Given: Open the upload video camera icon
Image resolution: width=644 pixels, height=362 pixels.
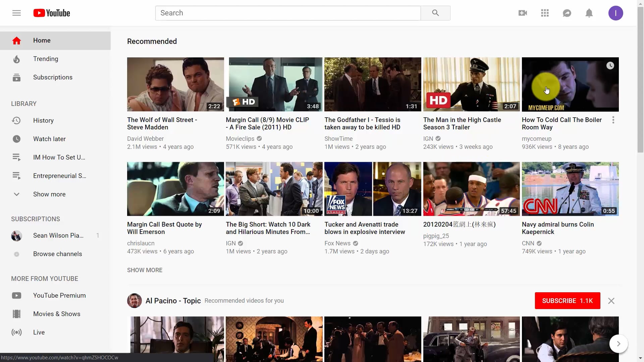Looking at the screenshot, I should pyautogui.click(x=523, y=13).
